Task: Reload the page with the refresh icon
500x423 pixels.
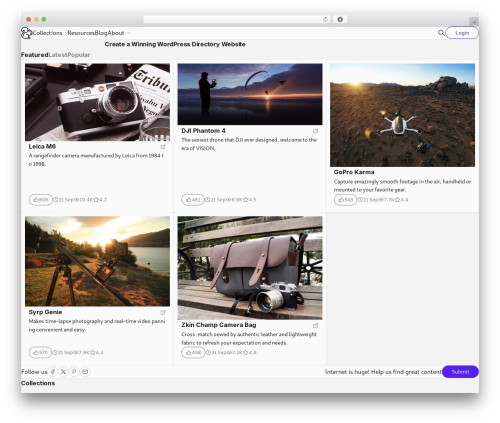Action: (x=325, y=19)
